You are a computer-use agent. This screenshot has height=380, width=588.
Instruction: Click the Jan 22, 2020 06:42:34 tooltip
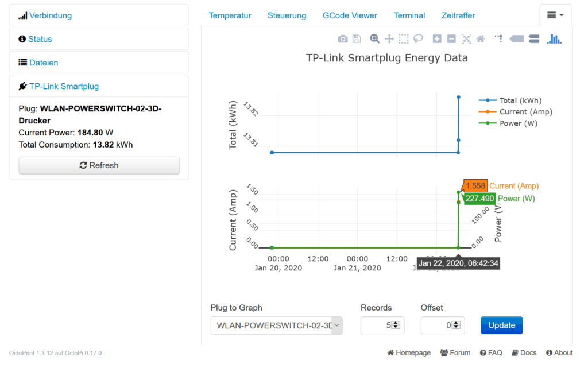458,263
